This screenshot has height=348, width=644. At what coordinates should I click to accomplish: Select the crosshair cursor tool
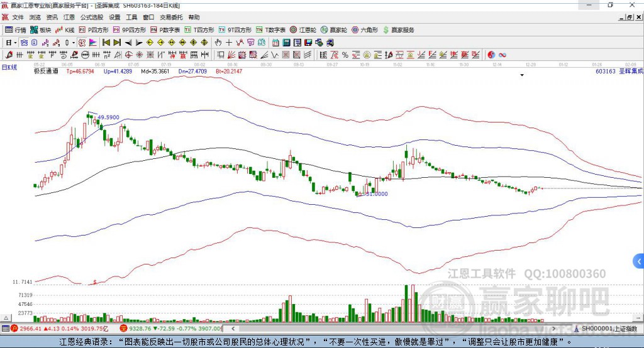point(229,43)
